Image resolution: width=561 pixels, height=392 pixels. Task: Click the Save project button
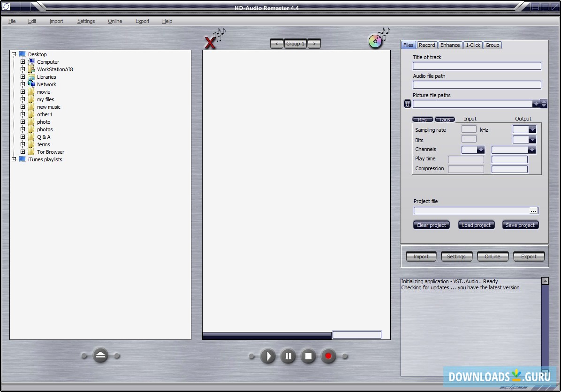(520, 225)
